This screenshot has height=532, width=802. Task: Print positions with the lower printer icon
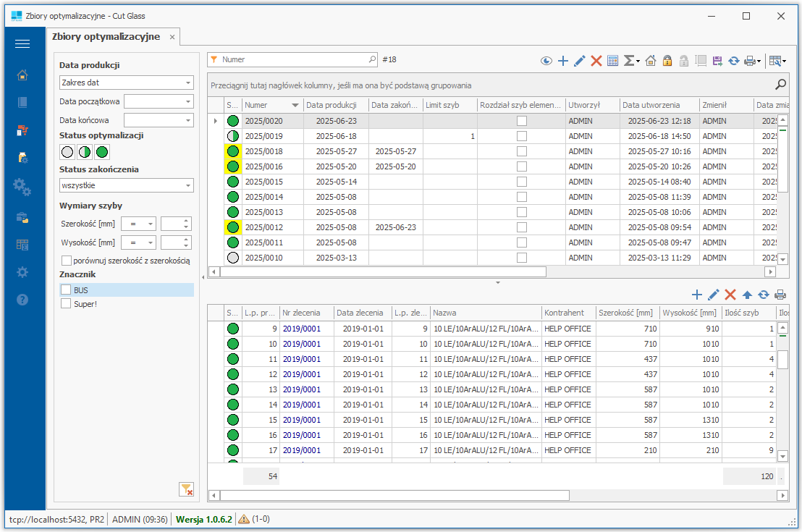[780, 295]
